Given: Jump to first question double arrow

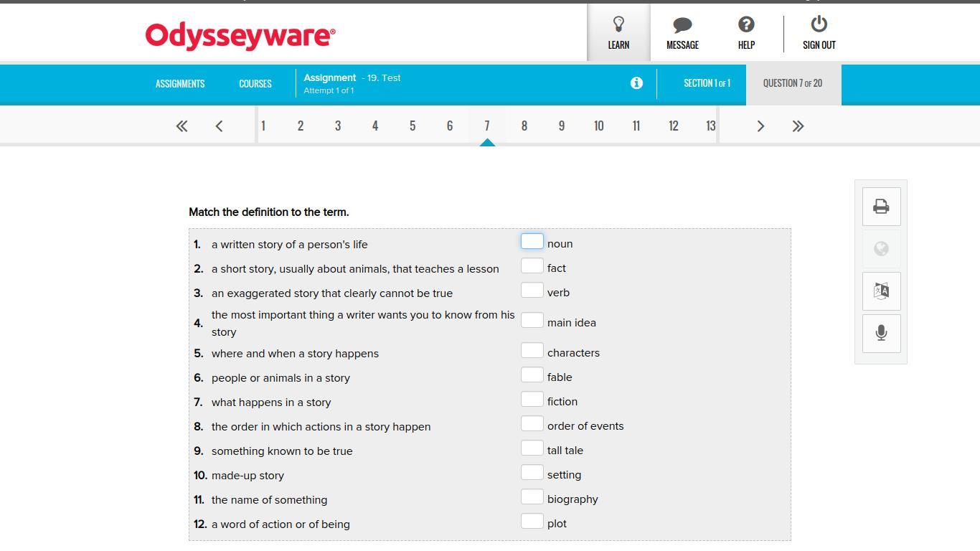Looking at the screenshot, I should 182,126.
